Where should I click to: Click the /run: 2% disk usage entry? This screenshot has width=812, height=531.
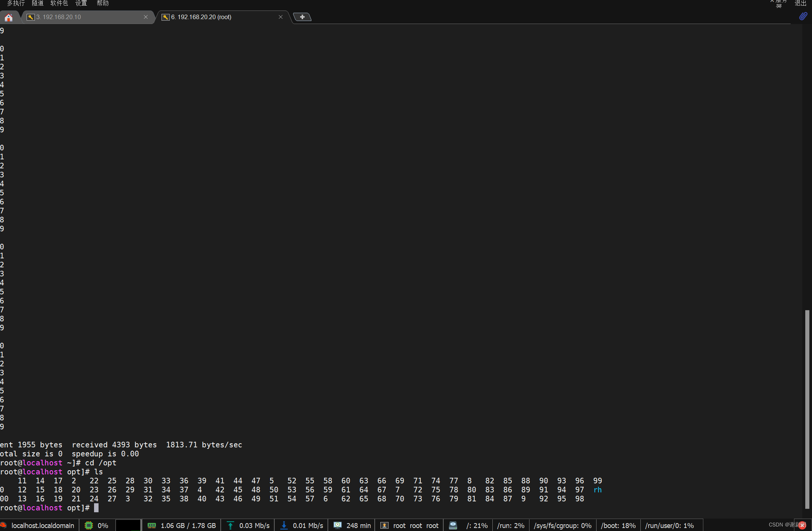point(511,525)
